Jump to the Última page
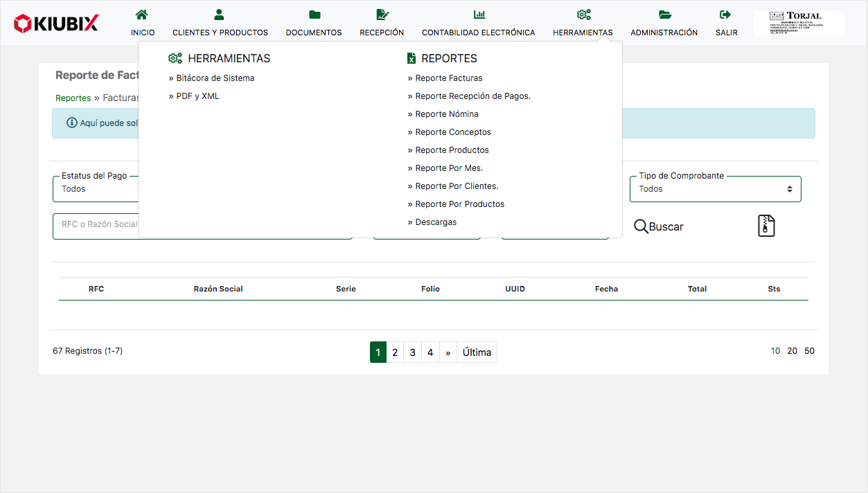 477,352
